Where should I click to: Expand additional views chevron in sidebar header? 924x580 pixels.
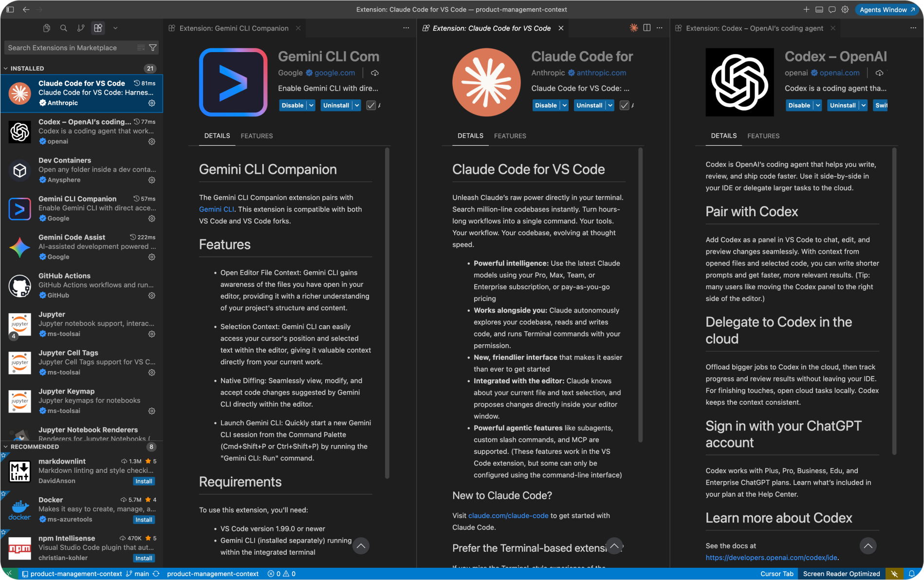point(115,28)
